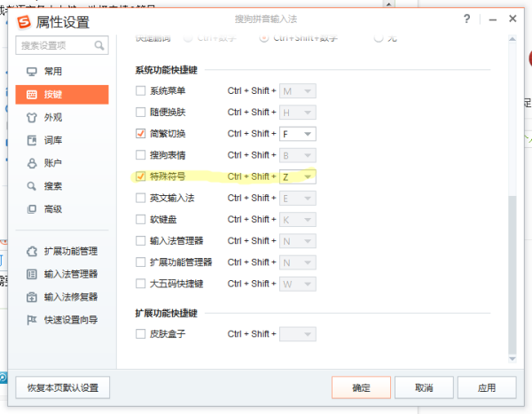The height and width of the screenshot is (414, 532).
Task: Enable the 英文输入法 shortcut checkbox
Action: (140, 198)
